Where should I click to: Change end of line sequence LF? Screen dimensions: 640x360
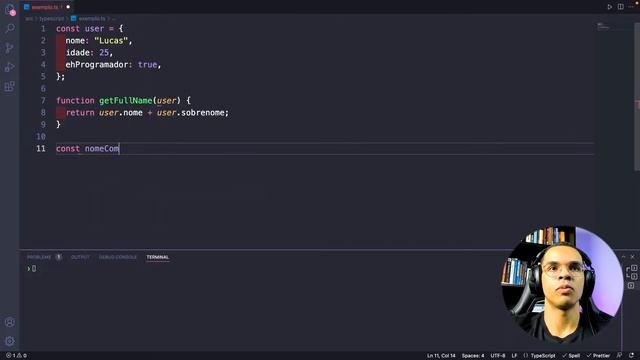(x=514, y=356)
